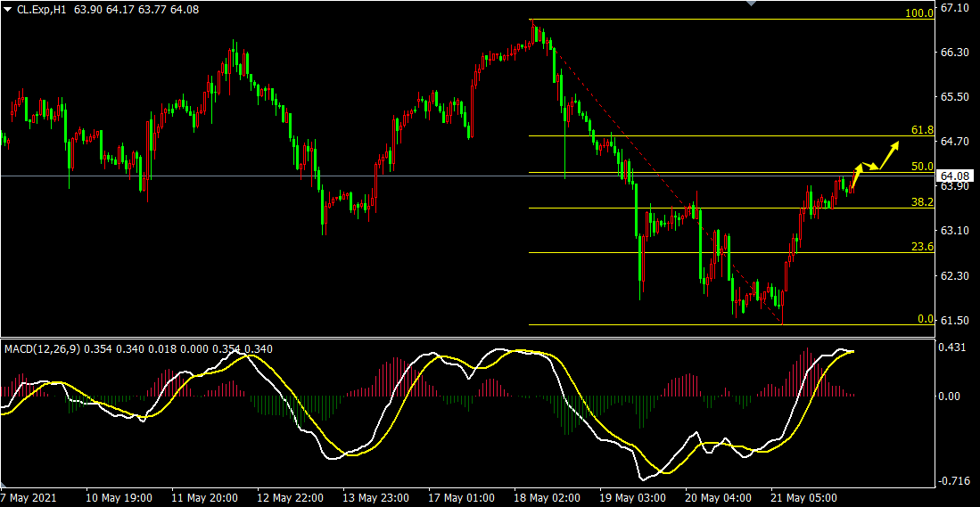Click the highlighted current price tag 64.08
The width and height of the screenshot is (980, 507).
(x=954, y=176)
